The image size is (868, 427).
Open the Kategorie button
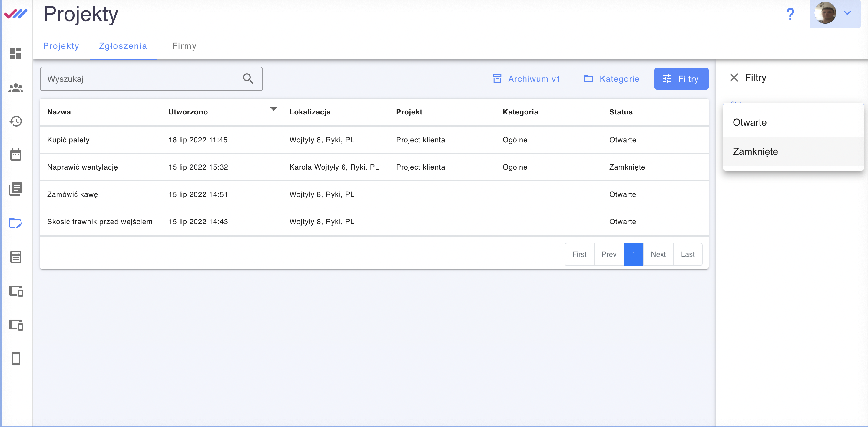(x=611, y=79)
